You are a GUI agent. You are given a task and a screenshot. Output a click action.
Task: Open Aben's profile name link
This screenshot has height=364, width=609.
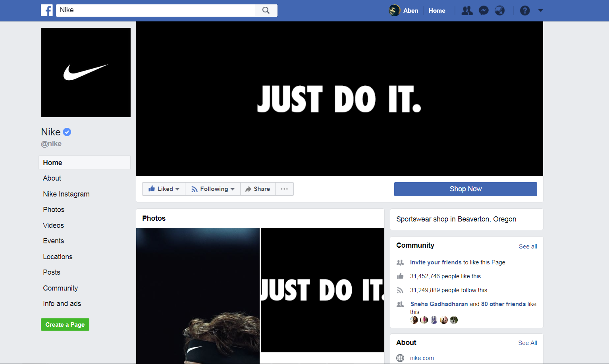click(x=410, y=11)
